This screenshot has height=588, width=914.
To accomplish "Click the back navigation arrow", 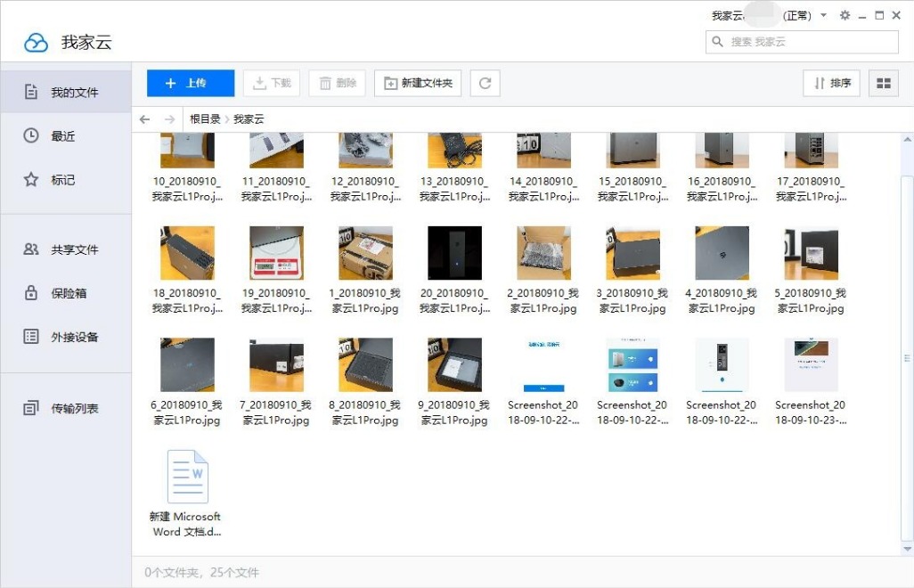I will click(x=145, y=118).
